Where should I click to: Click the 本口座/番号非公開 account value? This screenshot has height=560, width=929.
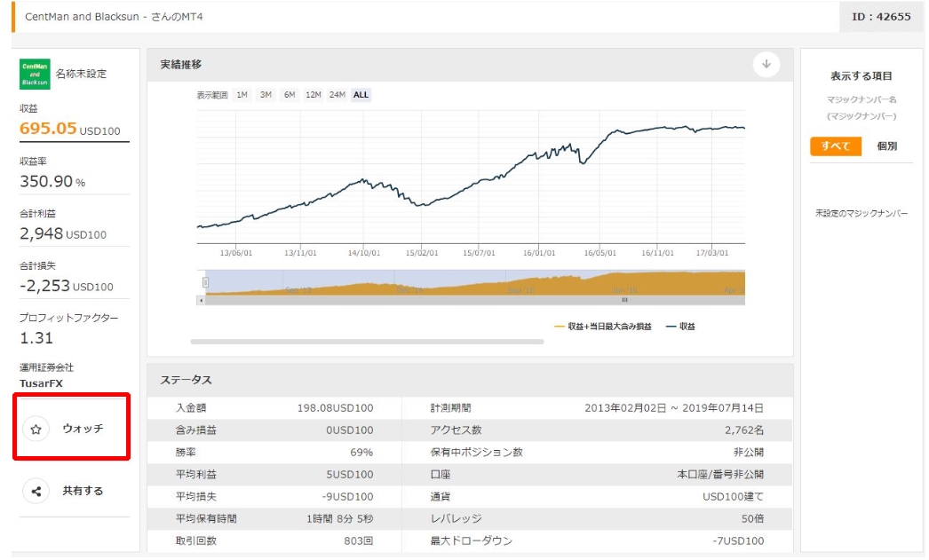(x=720, y=475)
